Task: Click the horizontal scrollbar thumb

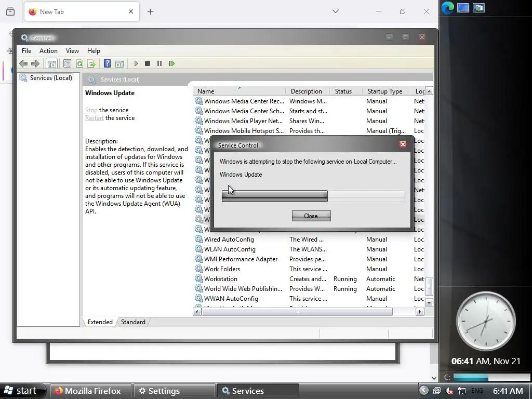Action: point(297,312)
